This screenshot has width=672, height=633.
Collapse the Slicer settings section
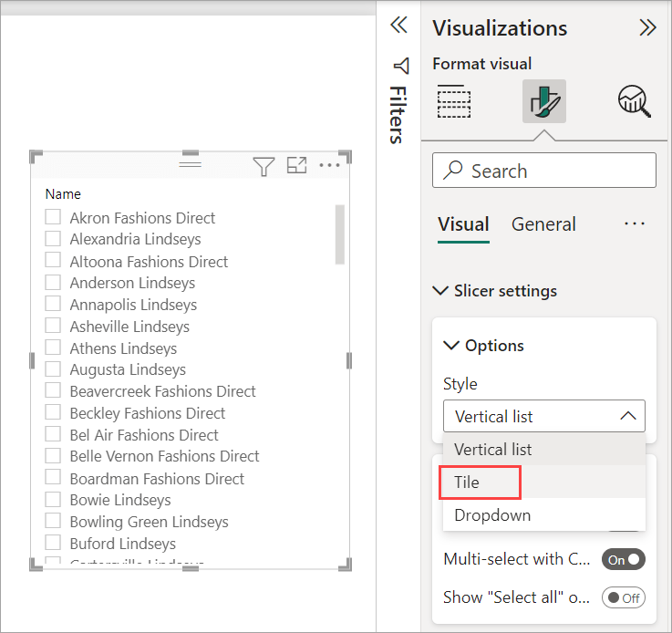[441, 291]
